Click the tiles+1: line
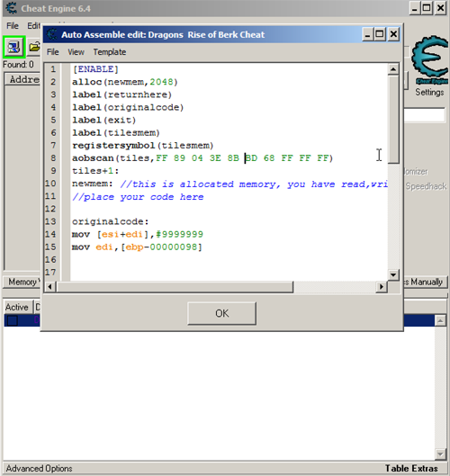 (95, 171)
